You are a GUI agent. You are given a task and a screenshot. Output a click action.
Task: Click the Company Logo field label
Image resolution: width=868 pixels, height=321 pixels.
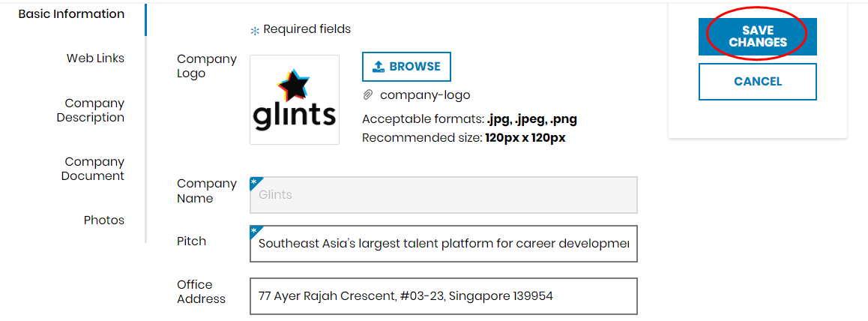207,67
